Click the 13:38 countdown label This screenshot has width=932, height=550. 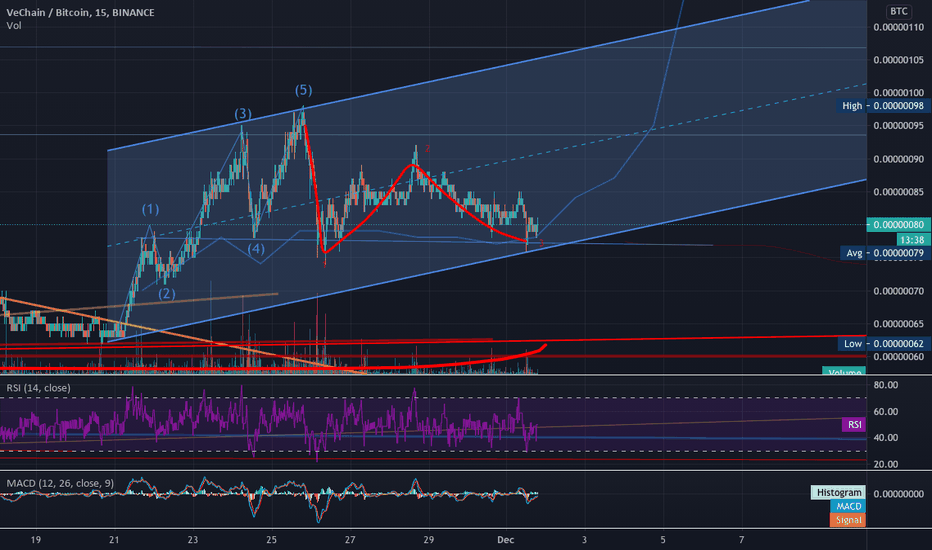(913, 240)
